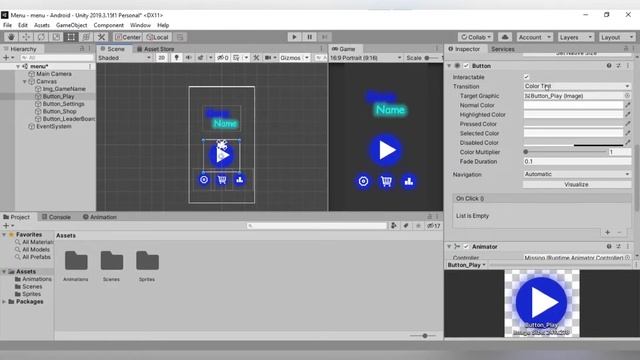Toggle Center pivot mode

coord(128,37)
